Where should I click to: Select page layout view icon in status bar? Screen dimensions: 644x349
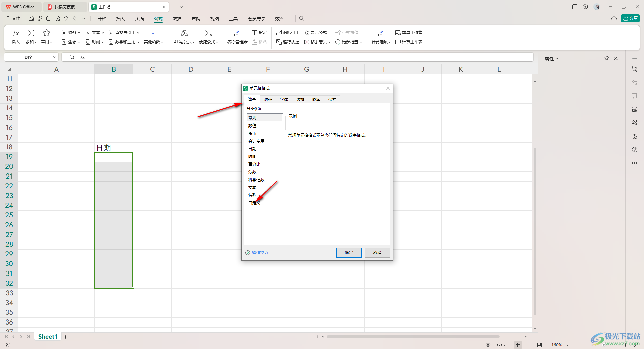point(529,345)
